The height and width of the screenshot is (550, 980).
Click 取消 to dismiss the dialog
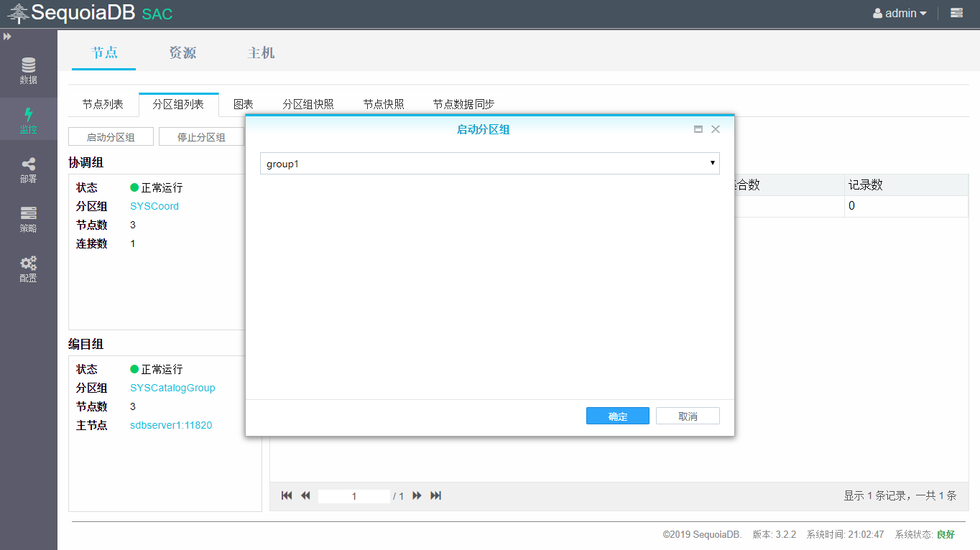coord(687,415)
